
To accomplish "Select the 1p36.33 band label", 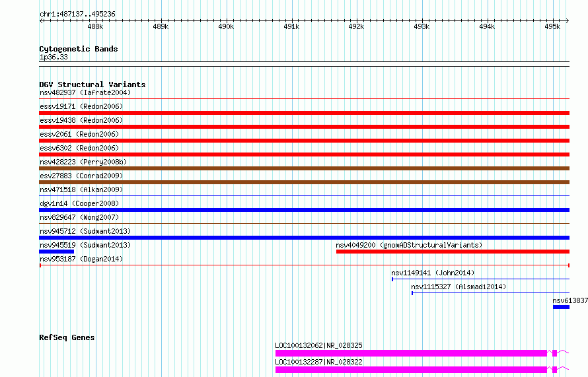I will [x=54, y=57].
